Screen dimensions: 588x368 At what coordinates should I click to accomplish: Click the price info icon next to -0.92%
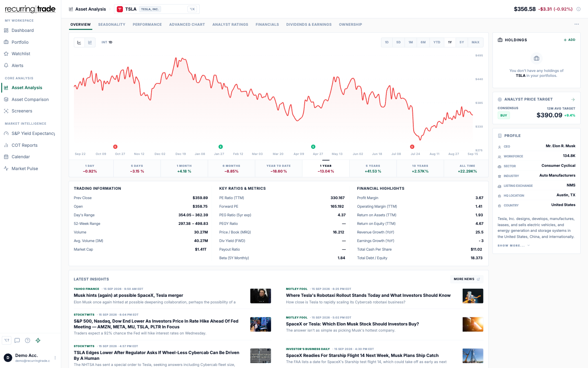(578, 9)
